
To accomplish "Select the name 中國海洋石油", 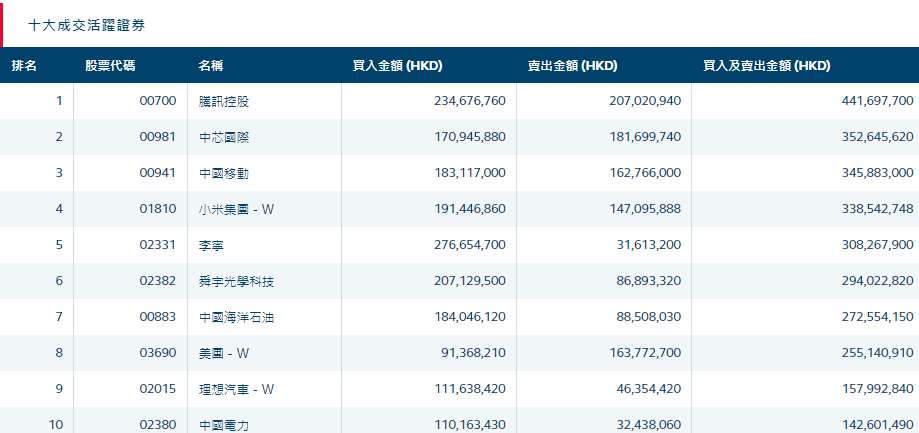I will 236,317.
